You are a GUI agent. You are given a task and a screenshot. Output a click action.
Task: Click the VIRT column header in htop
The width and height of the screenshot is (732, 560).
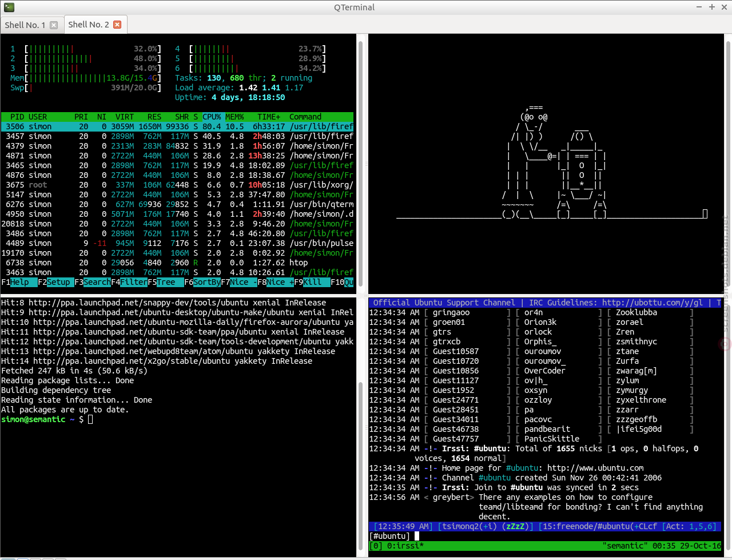125,117
